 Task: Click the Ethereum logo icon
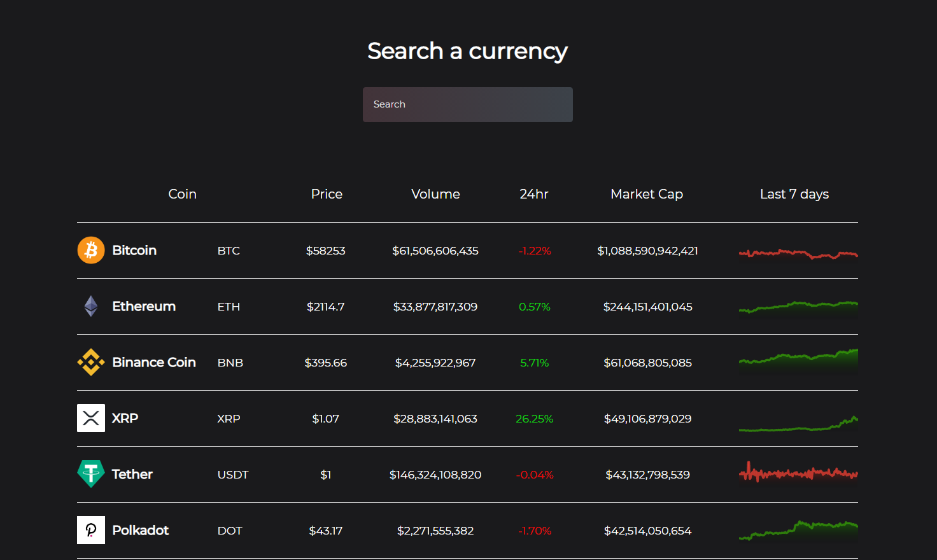91,306
